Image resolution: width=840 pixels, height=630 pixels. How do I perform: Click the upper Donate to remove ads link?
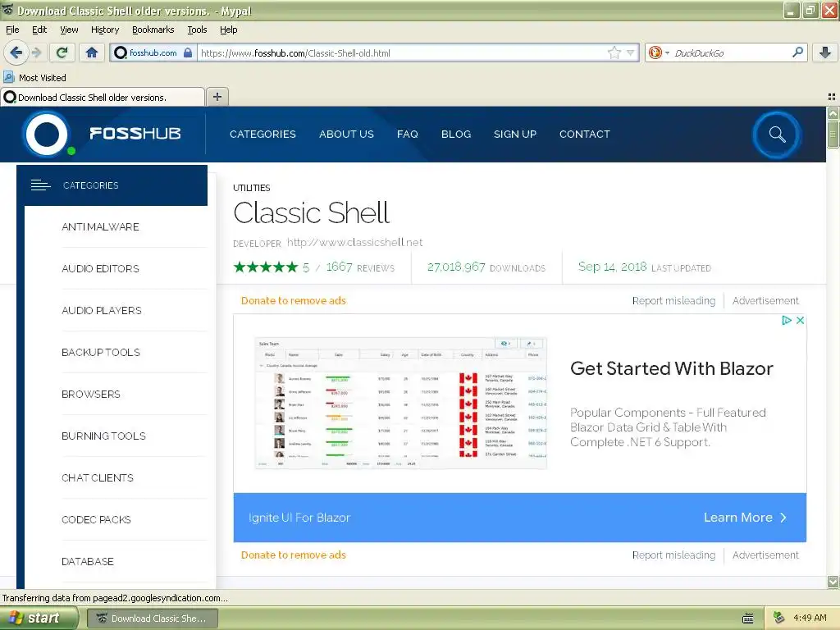(x=293, y=300)
